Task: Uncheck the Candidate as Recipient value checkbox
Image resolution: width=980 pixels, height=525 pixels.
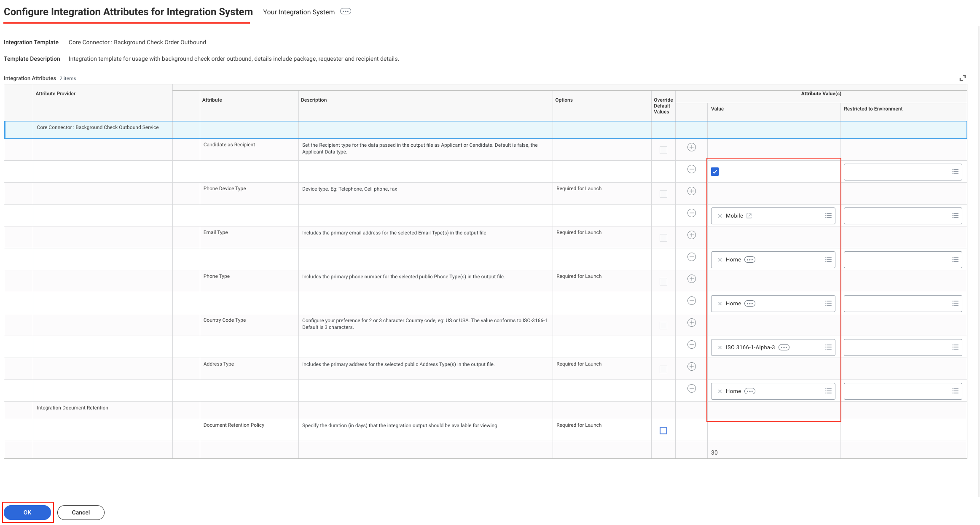Action: pyautogui.click(x=715, y=172)
